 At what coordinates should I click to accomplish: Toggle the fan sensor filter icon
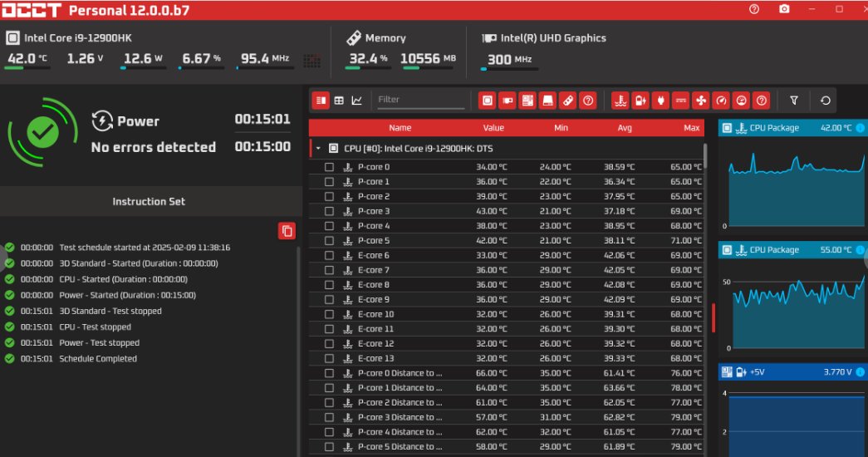tap(701, 101)
